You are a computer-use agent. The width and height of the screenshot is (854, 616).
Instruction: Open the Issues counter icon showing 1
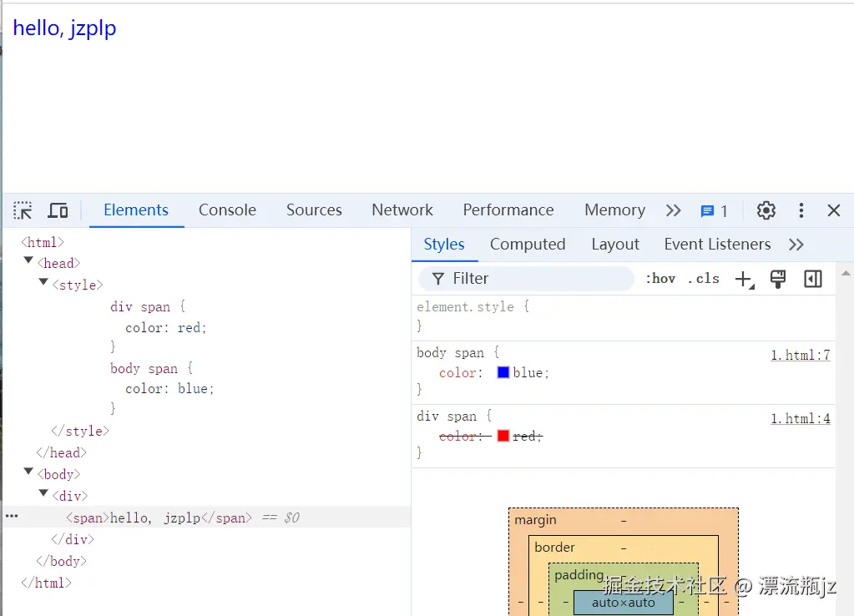pyautogui.click(x=708, y=210)
